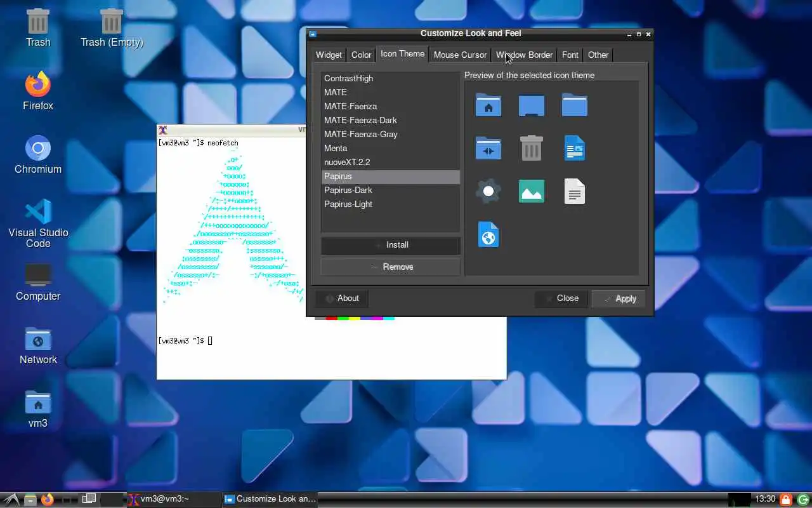The height and width of the screenshot is (508, 812).
Task: Click the orange lock screen tray icon
Action: click(x=786, y=499)
